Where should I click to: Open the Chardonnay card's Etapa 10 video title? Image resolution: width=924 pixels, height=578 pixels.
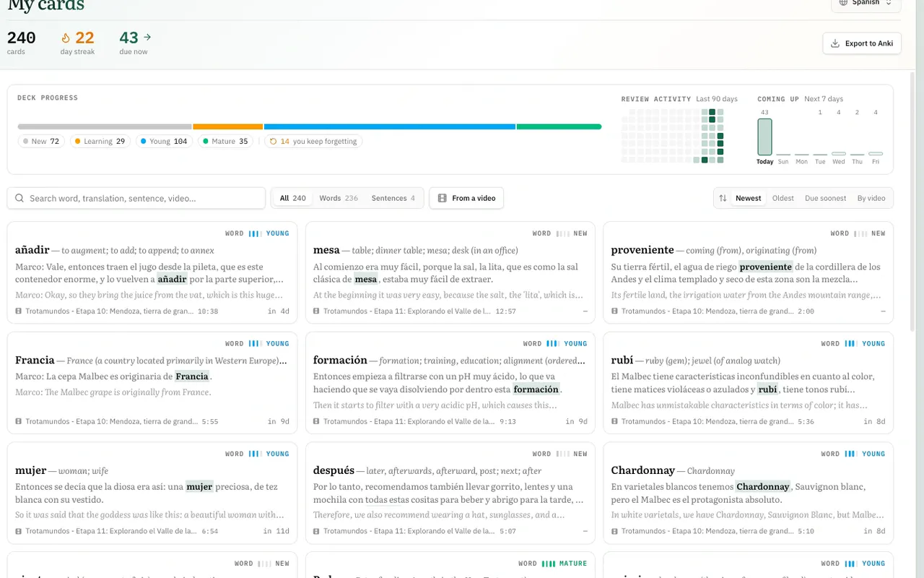click(x=707, y=531)
